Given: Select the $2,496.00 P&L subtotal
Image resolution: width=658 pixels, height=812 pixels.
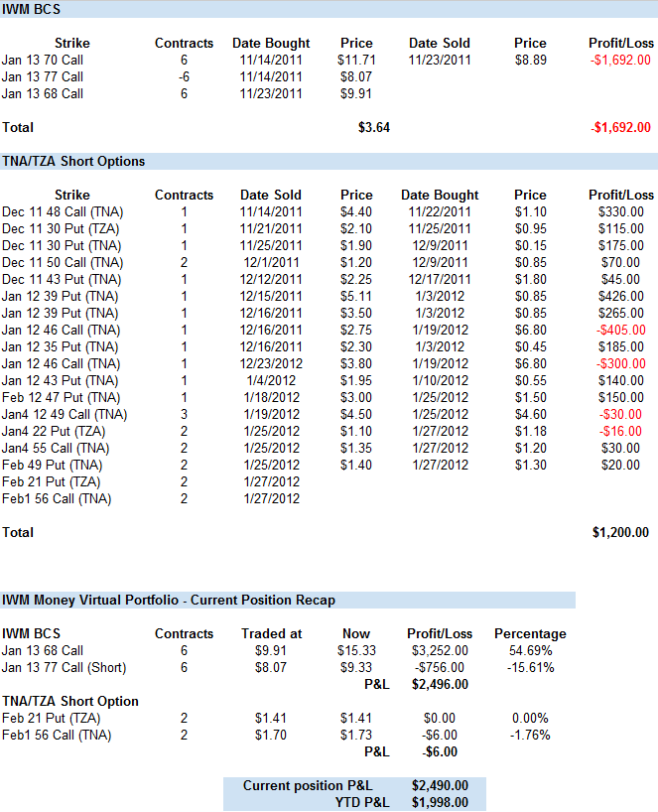Looking at the screenshot, I should coord(439,684).
